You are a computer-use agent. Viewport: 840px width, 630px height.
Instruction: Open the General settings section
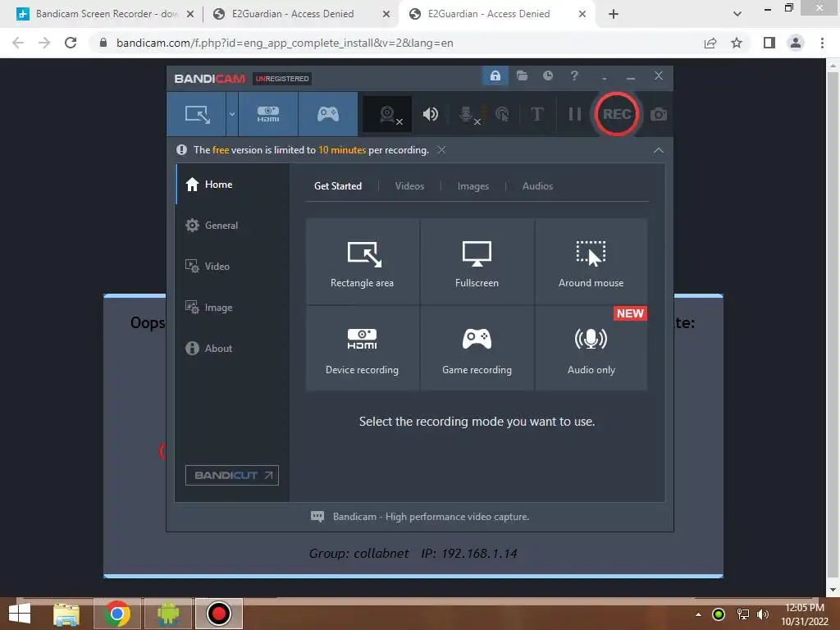[x=232, y=225]
